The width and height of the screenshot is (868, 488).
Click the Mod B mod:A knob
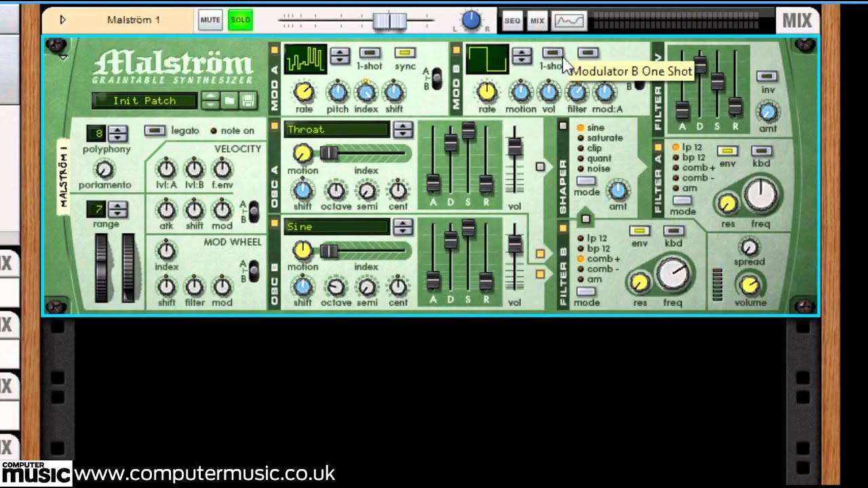[604, 91]
